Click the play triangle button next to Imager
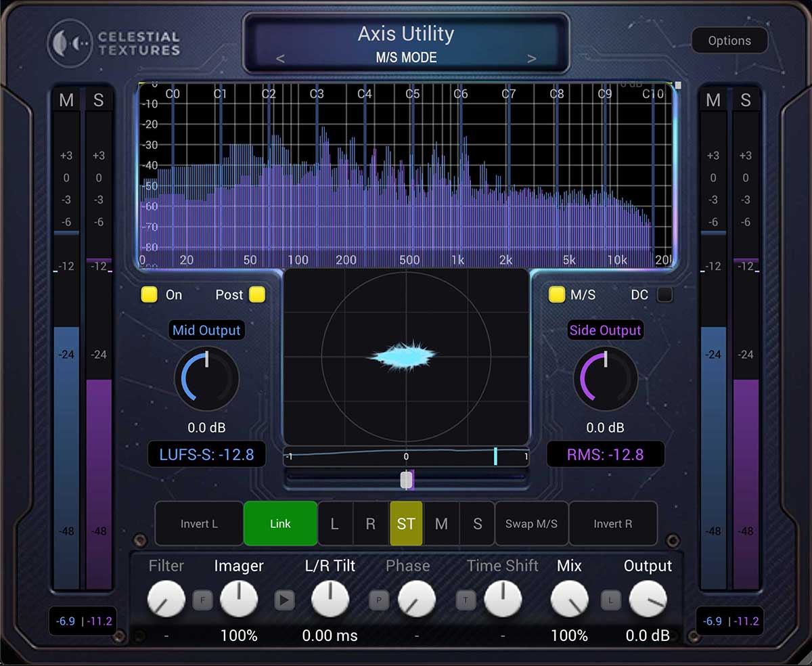This screenshot has height=666, width=812. pyautogui.click(x=284, y=600)
